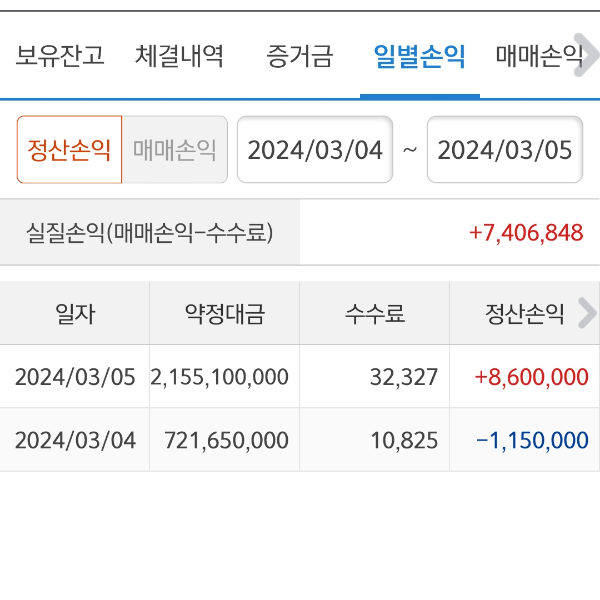Open the 매매손익 tab in top bar

[x=538, y=56]
